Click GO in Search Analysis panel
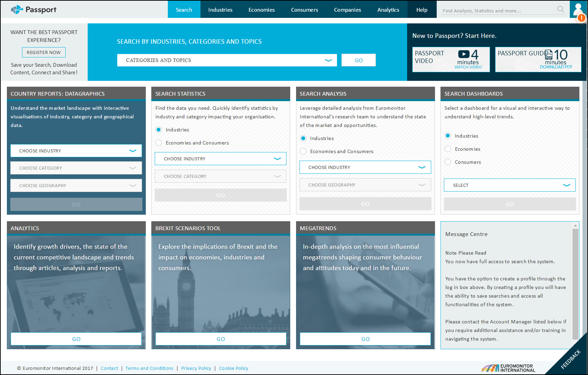 (x=365, y=204)
